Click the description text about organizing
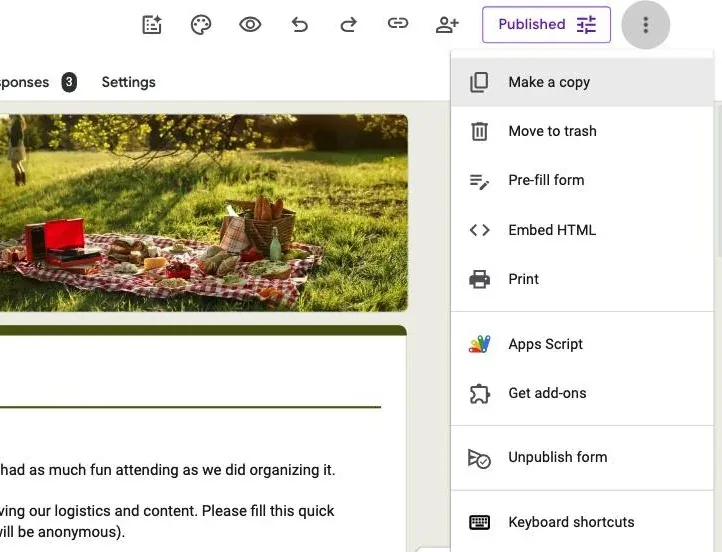The image size is (722, 552). tap(168, 470)
